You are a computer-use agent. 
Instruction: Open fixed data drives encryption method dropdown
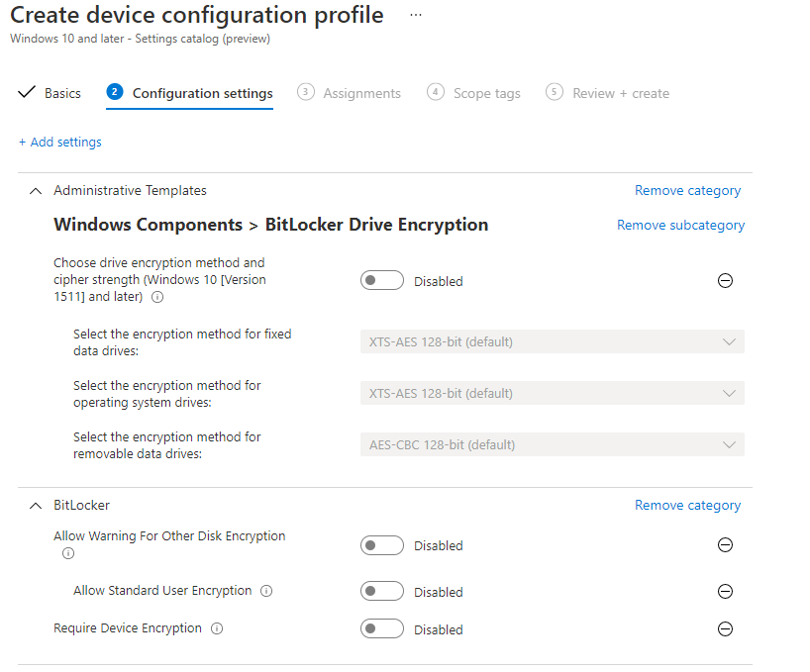coord(553,341)
